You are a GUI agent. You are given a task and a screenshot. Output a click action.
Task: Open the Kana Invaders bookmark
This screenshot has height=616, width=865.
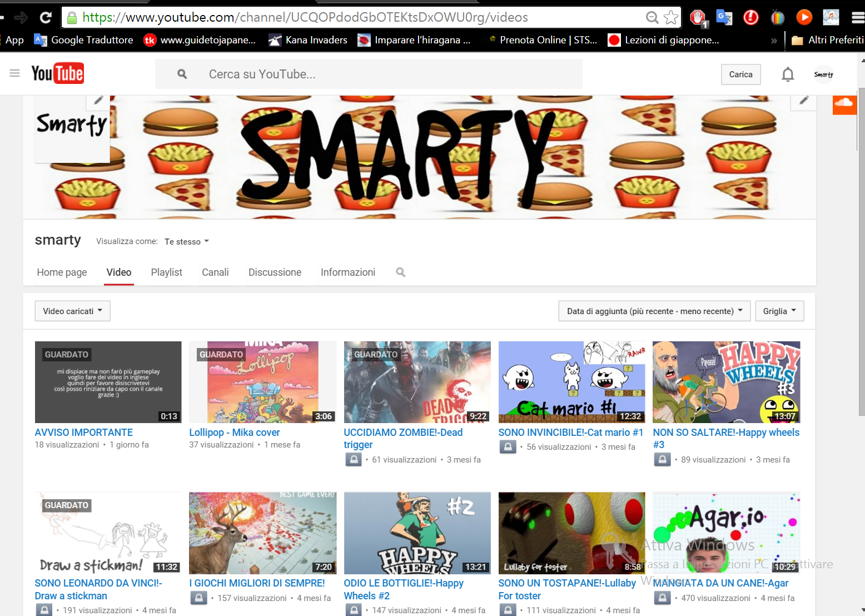[308, 40]
